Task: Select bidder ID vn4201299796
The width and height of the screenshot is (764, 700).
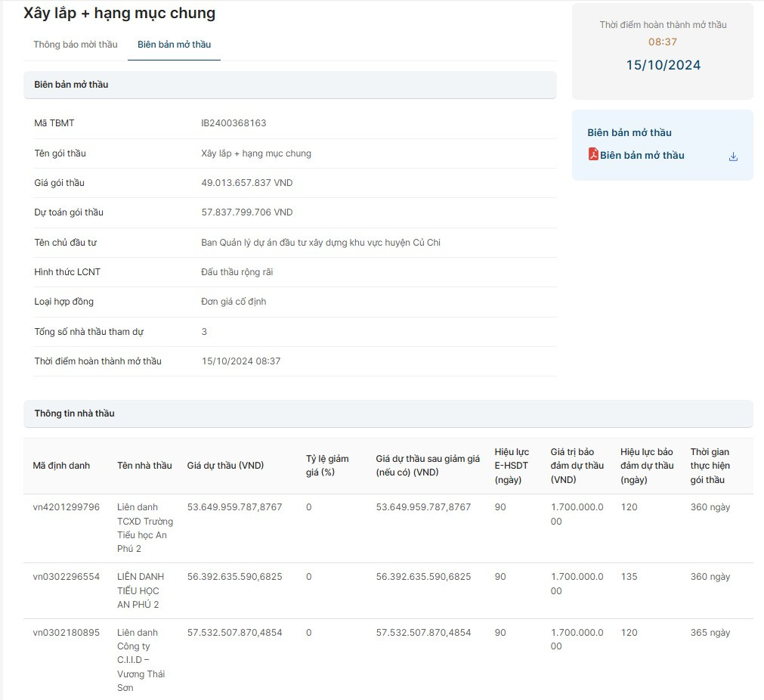Action: click(x=67, y=507)
